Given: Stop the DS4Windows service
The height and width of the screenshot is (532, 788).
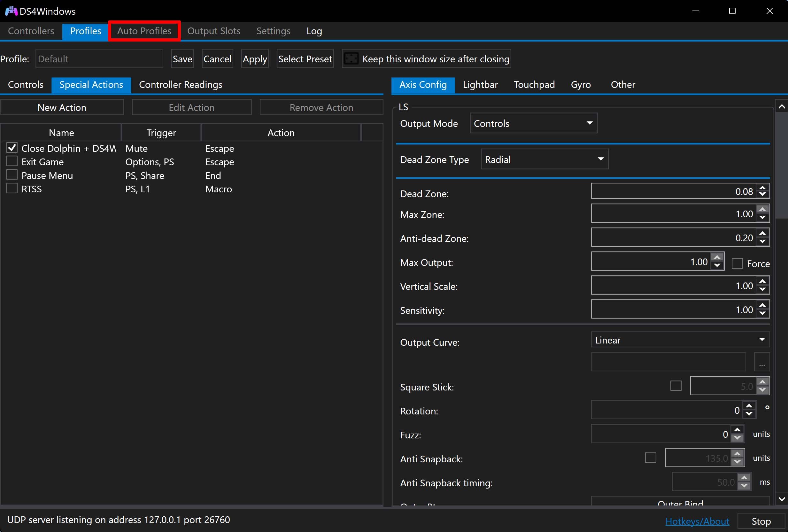Looking at the screenshot, I should point(761,521).
